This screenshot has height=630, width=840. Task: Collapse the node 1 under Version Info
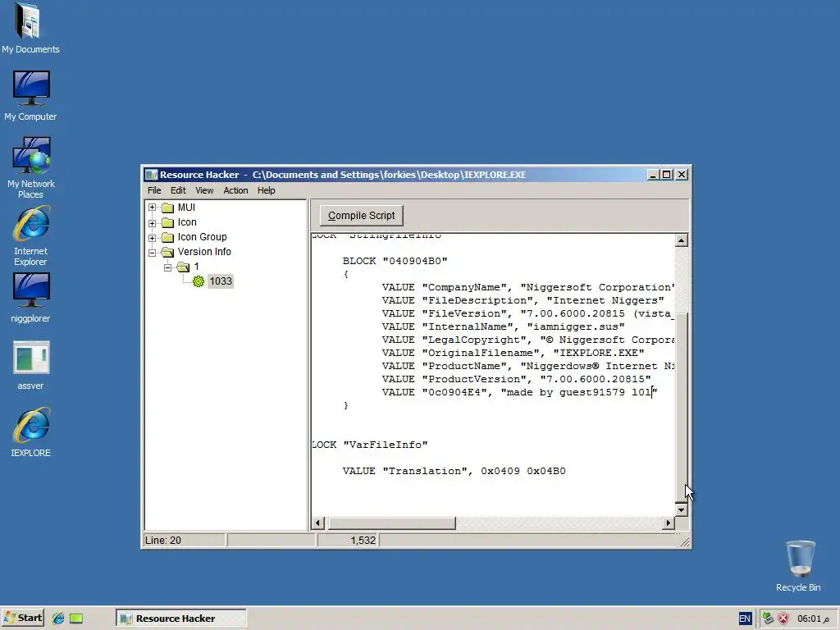[x=167, y=267]
